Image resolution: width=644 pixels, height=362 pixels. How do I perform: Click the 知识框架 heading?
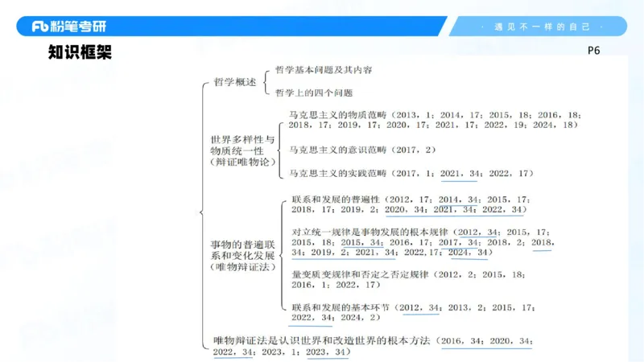(x=80, y=52)
